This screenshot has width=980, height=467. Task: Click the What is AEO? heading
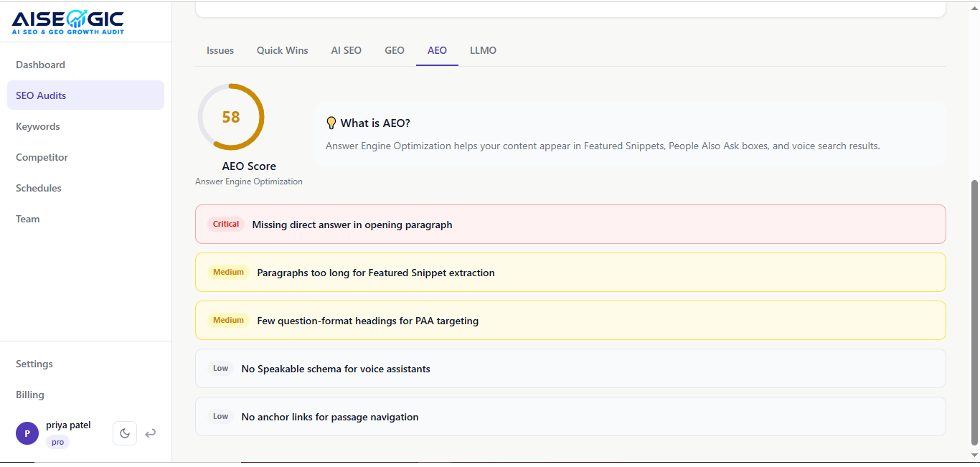[x=375, y=123]
